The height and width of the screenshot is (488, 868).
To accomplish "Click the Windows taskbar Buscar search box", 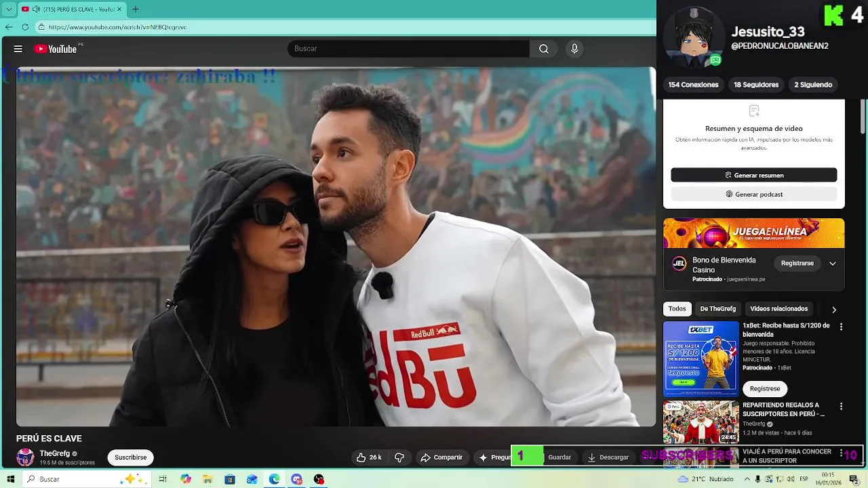I will pos(87,479).
